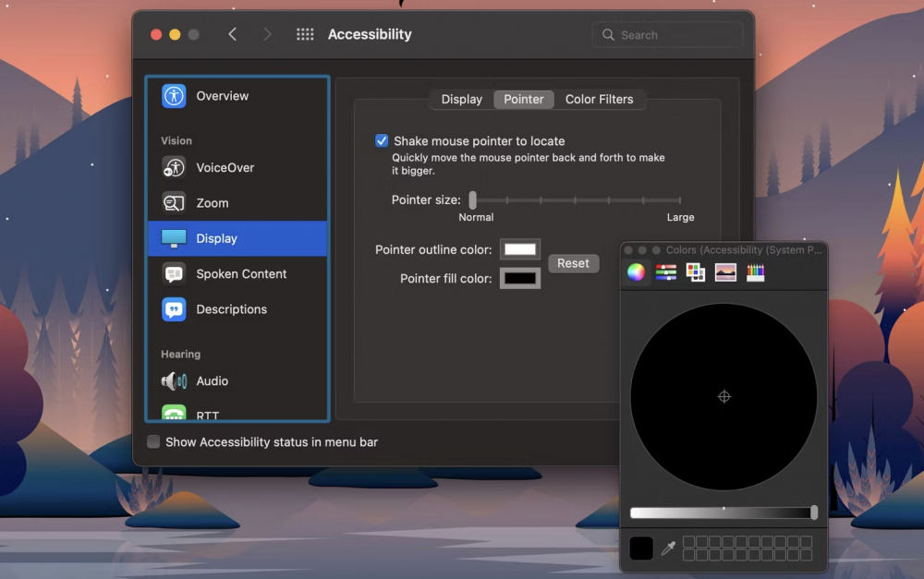Go back with the left chevron
Image resolution: width=924 pixels, height=579 pixels.
[233, 34]
